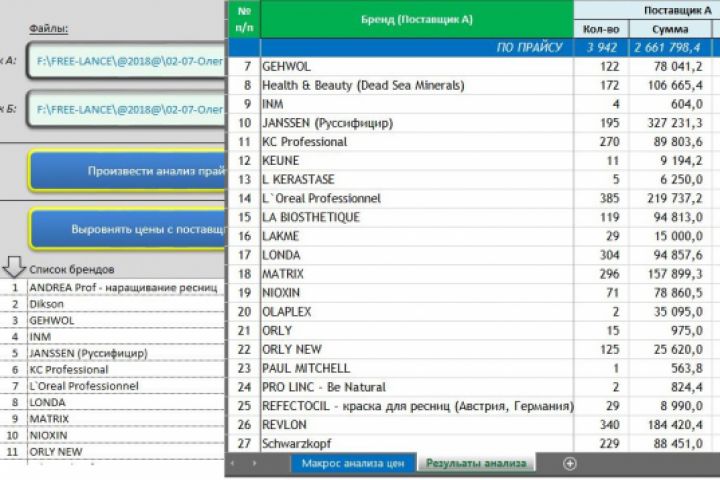This screenshot has height=480, width=720.
Task: Click the sheet tab scroll right arrow
Action: 254,463
